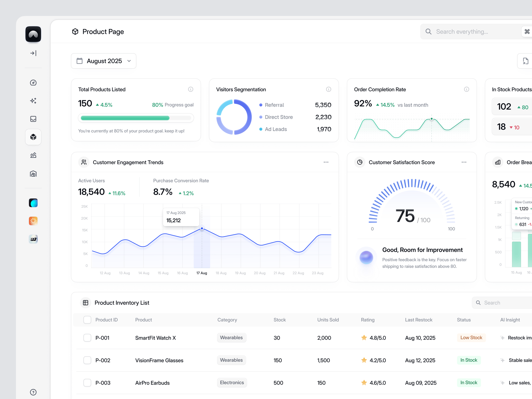Open the Dashboard speedometer icon in sidebar
532x399 pixels.
point(33,83)
